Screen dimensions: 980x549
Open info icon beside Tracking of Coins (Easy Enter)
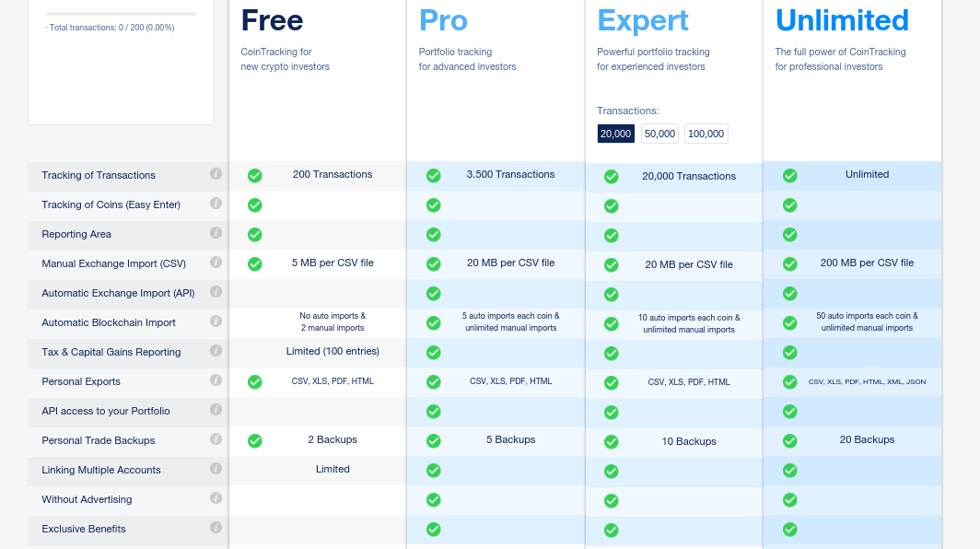(x=216, y=204)
